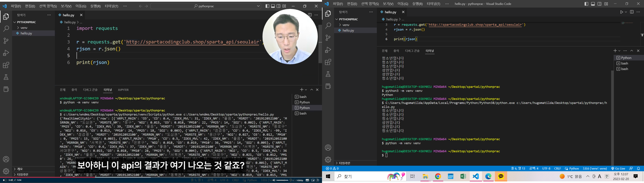This screenshot has height=183, width=644.
Task: Switch to 출력 tab in right VS Code panel
Action: coord(396,51)
